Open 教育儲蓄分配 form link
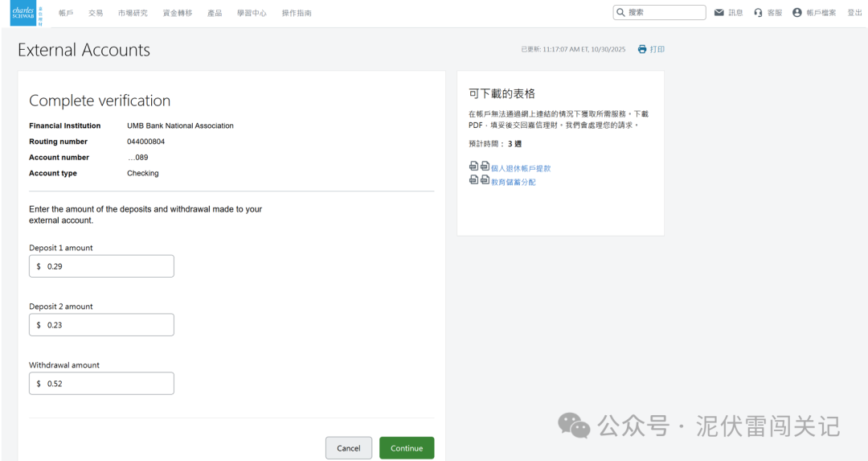Screen dimensions: 868x461 click(513, 182)
